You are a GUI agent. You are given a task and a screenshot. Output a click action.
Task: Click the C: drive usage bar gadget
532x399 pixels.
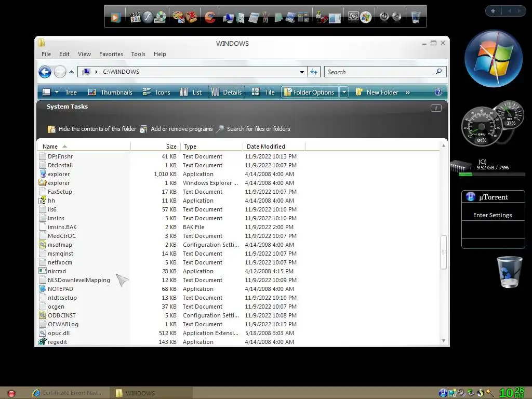(x=492, y=175)
